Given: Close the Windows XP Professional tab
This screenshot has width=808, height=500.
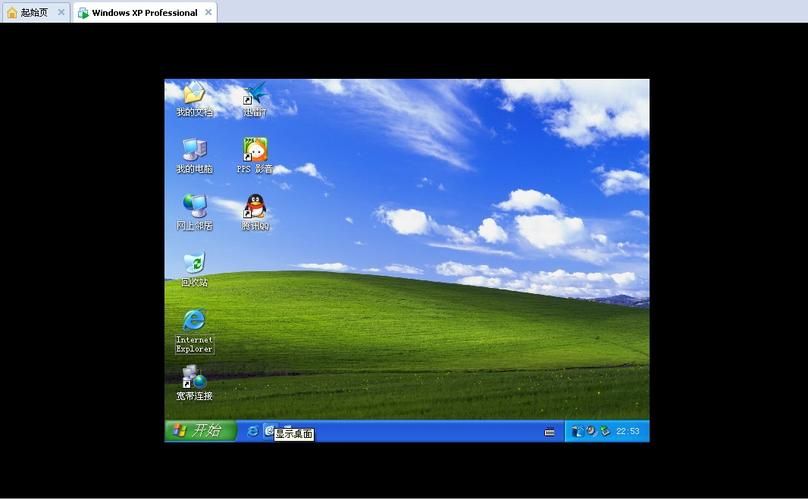Looking at the screenshot, I should point(208,12).
